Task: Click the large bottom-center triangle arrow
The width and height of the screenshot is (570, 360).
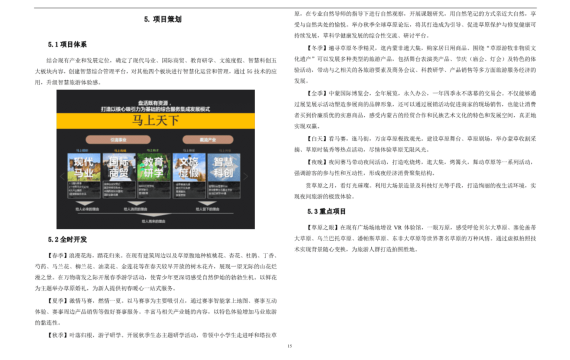Action: [154, 215]
